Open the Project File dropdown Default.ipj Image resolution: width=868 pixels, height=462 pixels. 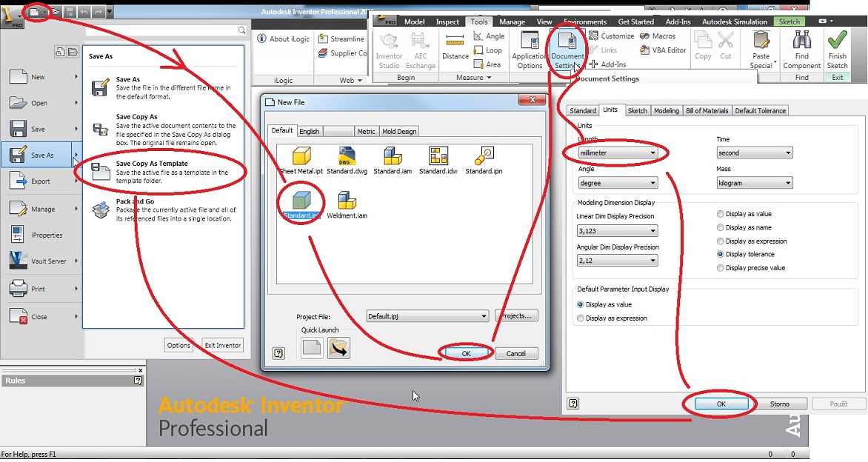tap(427, 316)
